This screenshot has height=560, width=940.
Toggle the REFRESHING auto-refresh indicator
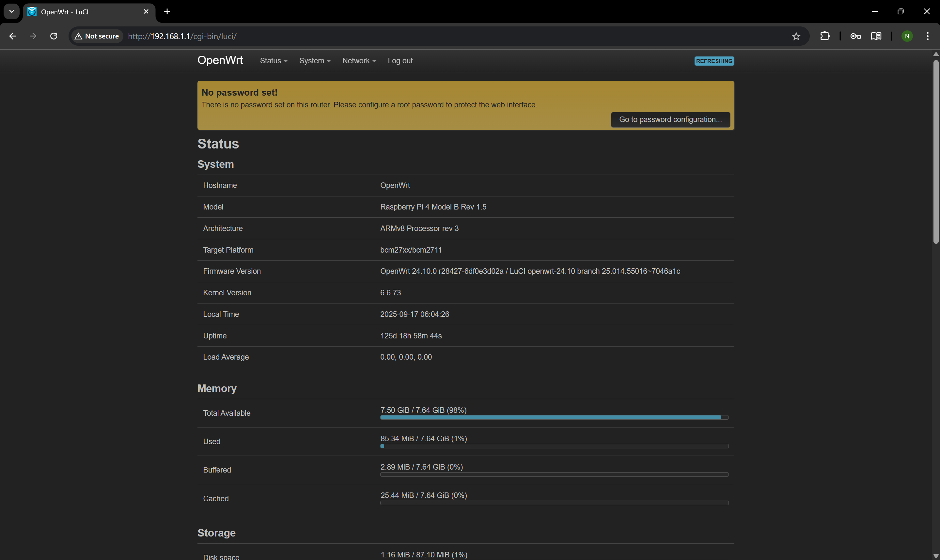713,61
